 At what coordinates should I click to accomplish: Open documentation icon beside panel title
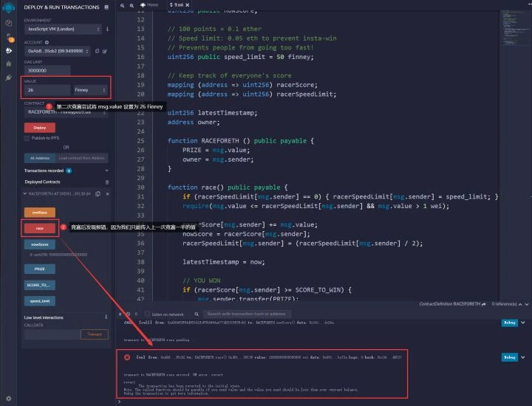point(106,7)
